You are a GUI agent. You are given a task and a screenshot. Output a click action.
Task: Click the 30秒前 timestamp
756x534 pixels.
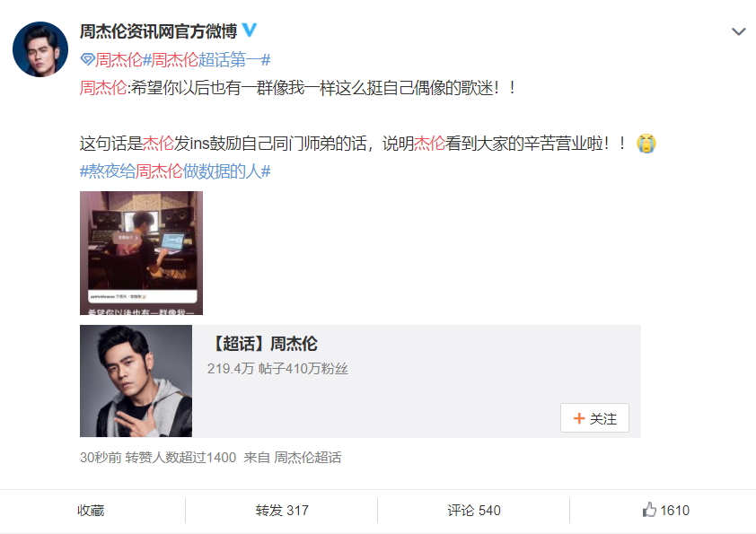(x=101, y=458)
